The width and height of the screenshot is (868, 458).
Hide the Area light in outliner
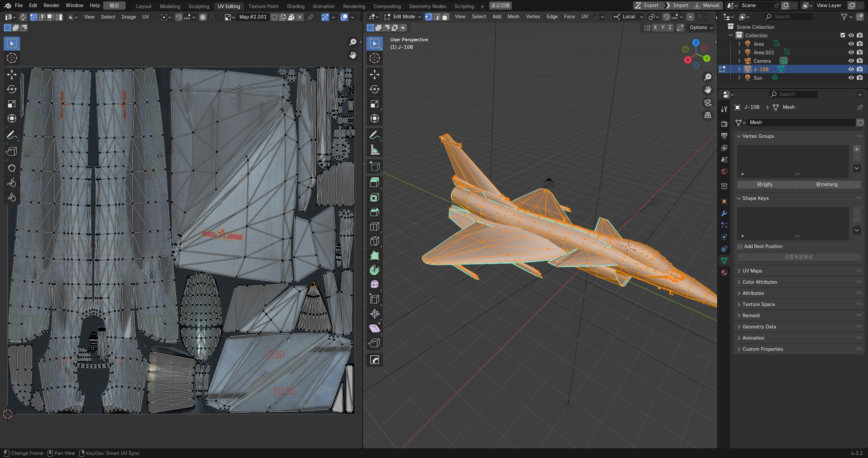pyautogui.click(x=851, y=44)
